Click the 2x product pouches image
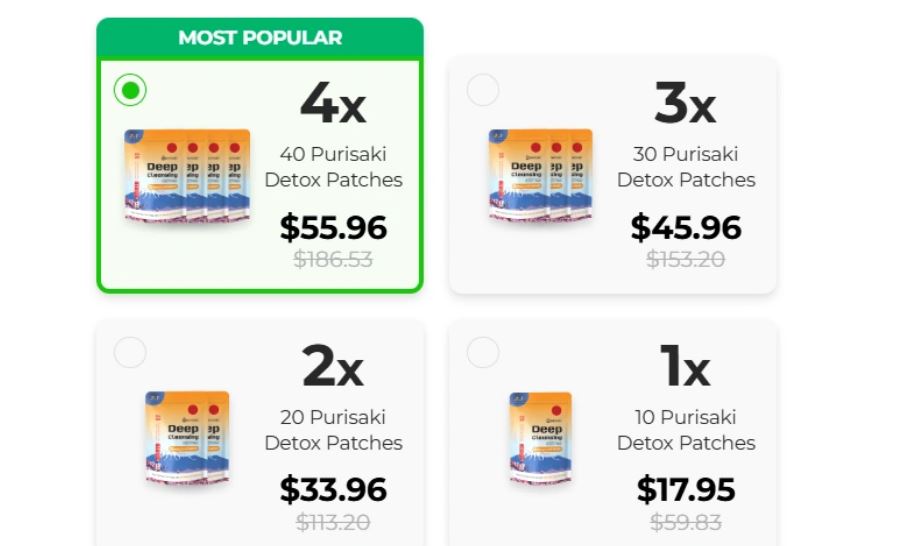This screenshot has width=915, height=546. pos(187,437)
